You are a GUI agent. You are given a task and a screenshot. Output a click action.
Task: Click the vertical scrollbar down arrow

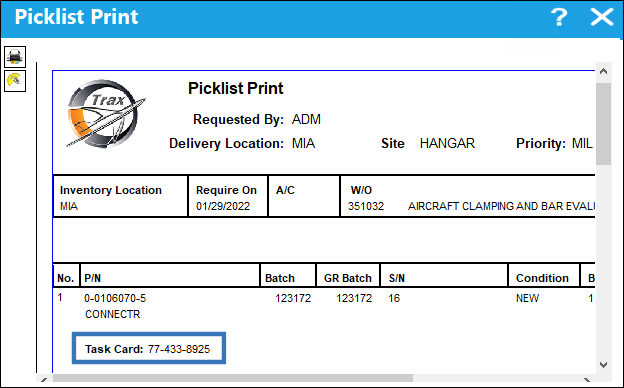603,365
